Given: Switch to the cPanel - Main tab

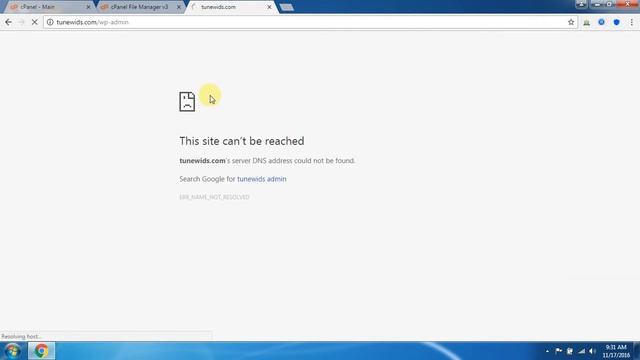Looking at the screenshot, I should [x=49, y=7].
